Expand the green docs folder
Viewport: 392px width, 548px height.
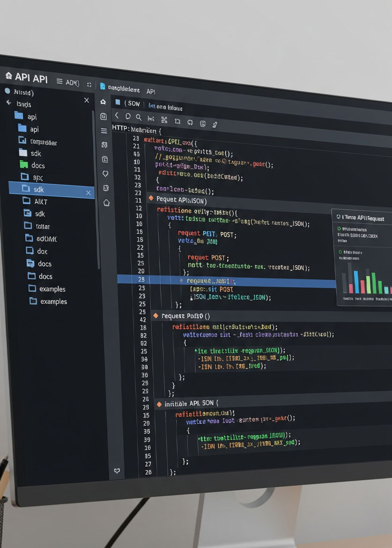[x=24, y=165]
